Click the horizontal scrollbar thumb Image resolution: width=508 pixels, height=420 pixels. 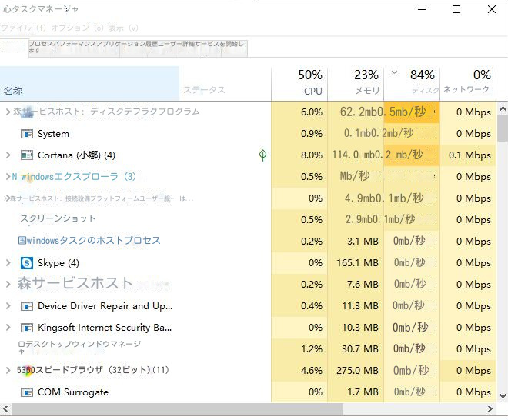(178, 409)
